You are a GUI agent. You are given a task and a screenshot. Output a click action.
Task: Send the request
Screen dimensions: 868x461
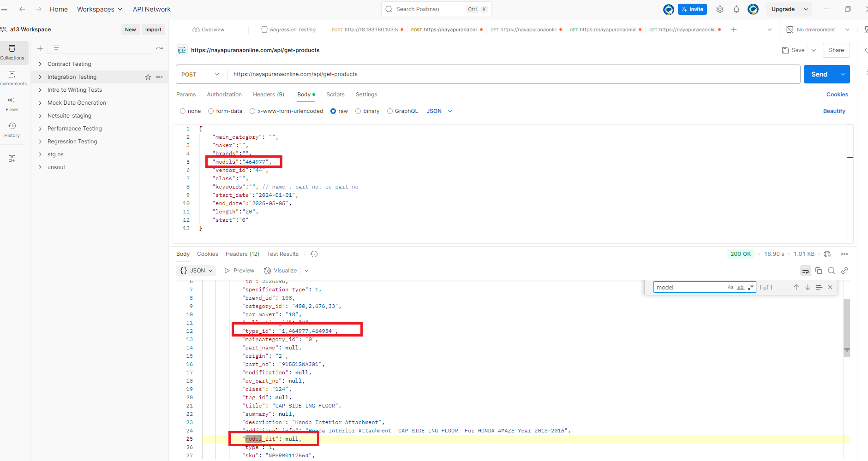click(820, 74)
